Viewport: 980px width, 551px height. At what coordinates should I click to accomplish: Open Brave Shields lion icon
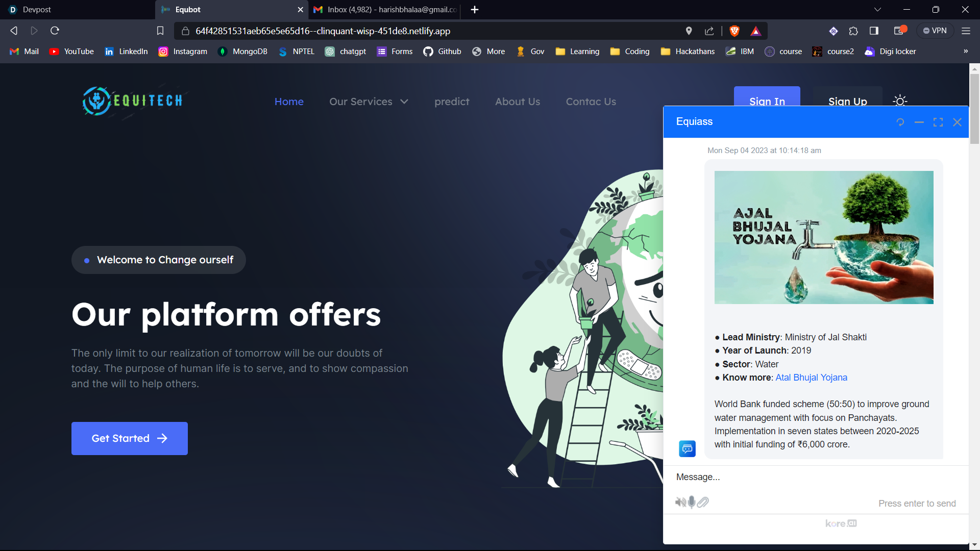tap(734, 31)
